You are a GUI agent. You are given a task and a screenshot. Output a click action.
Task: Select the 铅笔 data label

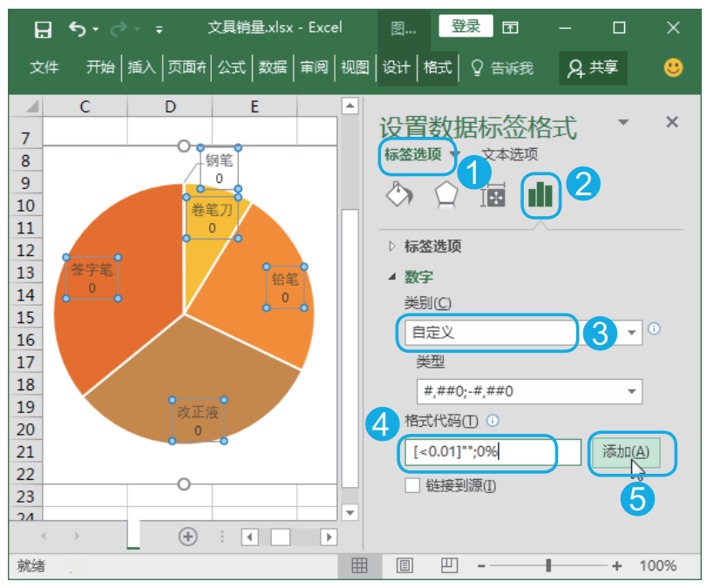pos(285,287)
